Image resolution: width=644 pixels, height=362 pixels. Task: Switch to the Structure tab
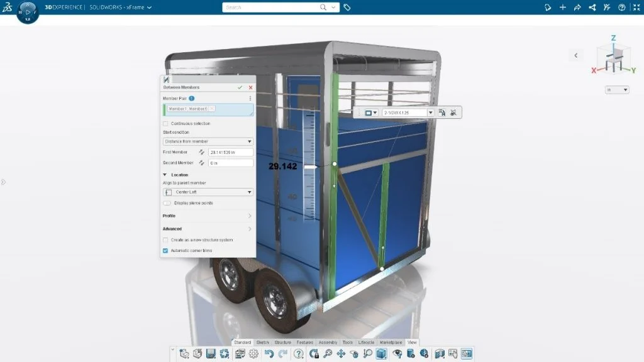click(282, 343)
